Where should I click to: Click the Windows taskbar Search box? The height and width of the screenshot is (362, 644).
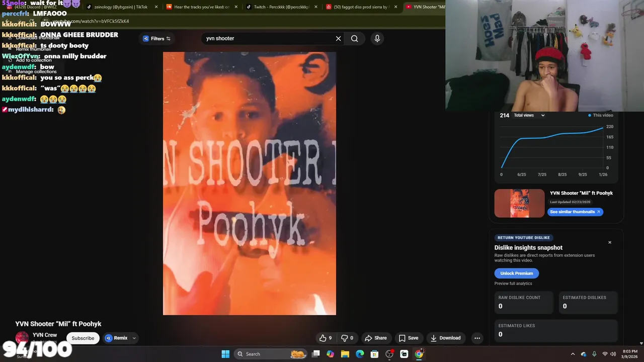point(271,354)
